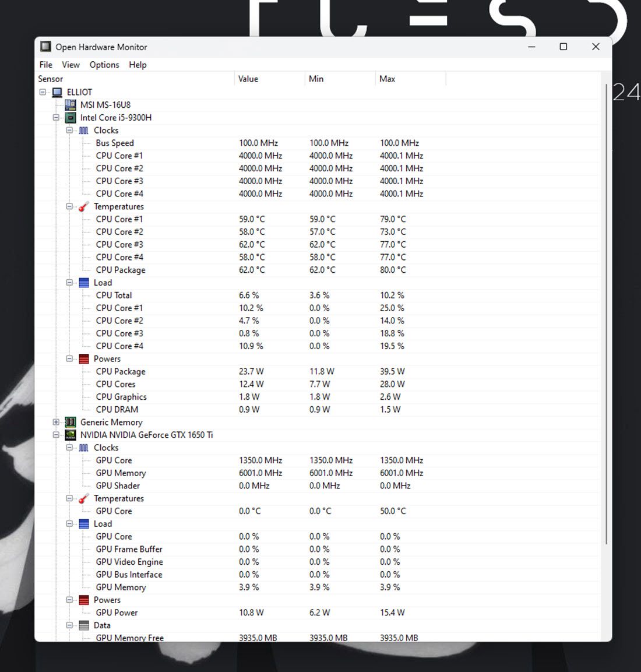Click the NVIDIA GeForce GTX 1650 Ti icon
This screenshot has height=672, width=641.
pos(71,435)
